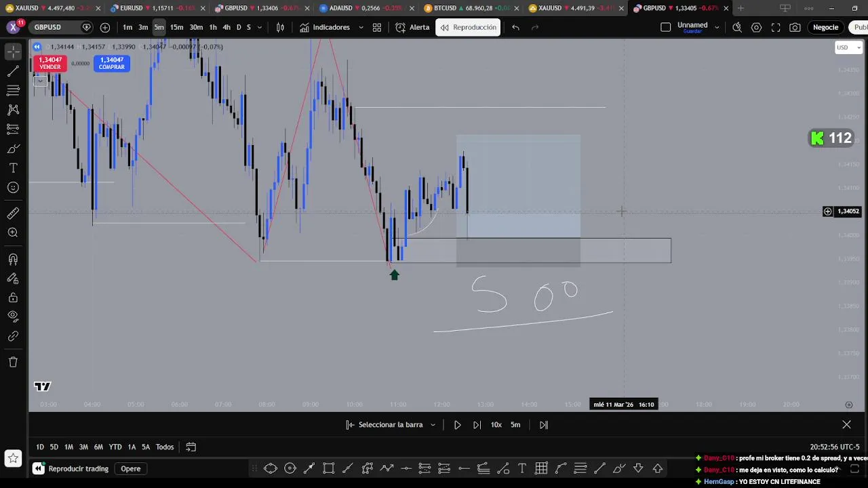Click the Opere button
This screenshot has width=868, height=488.
[131, 468]
